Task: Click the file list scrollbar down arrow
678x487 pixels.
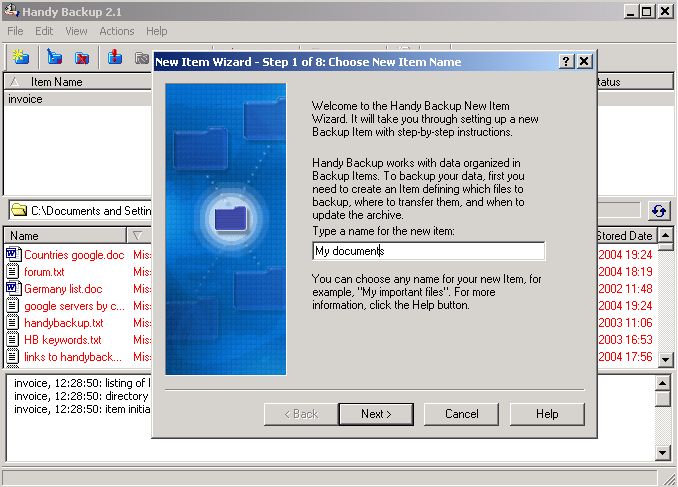Action: point(665,359)
